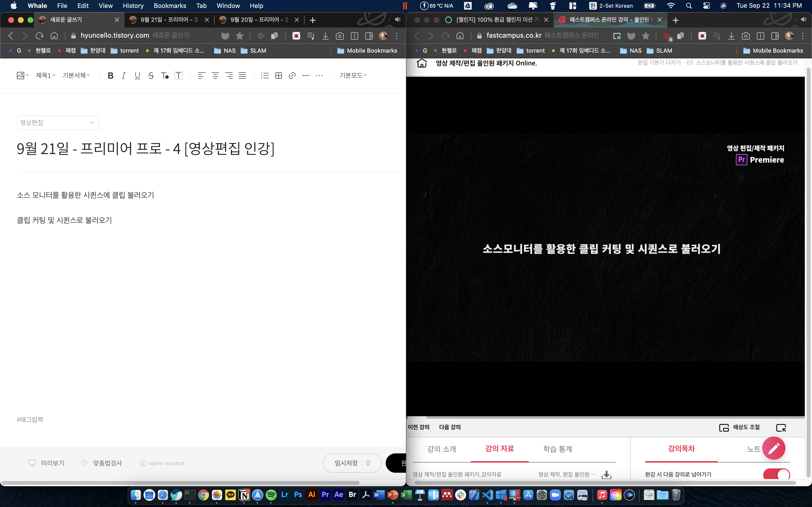This screenshot has height=507, width=812.
Task: Insert a hyperlink using the link icon
Action: (292, 75)
